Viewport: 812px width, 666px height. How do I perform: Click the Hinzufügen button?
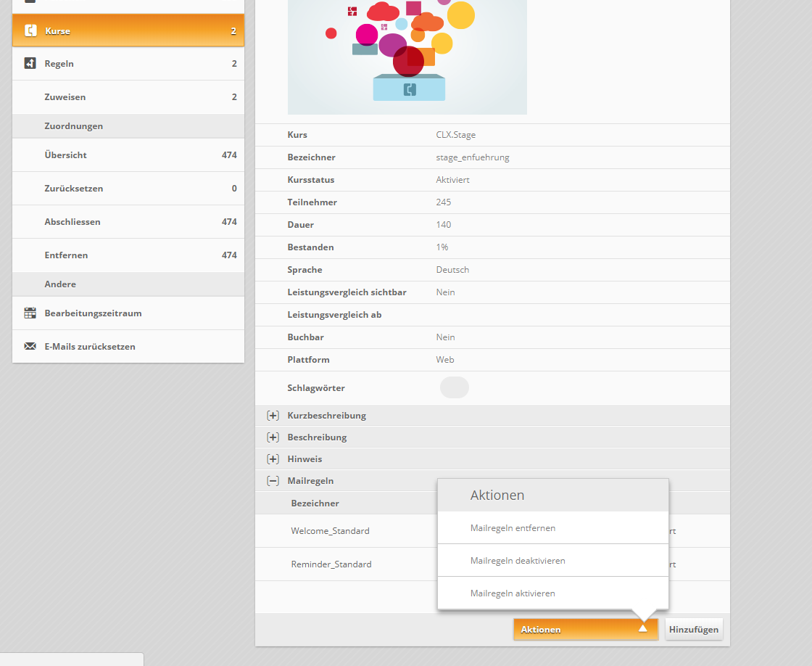tap(694, 629)
